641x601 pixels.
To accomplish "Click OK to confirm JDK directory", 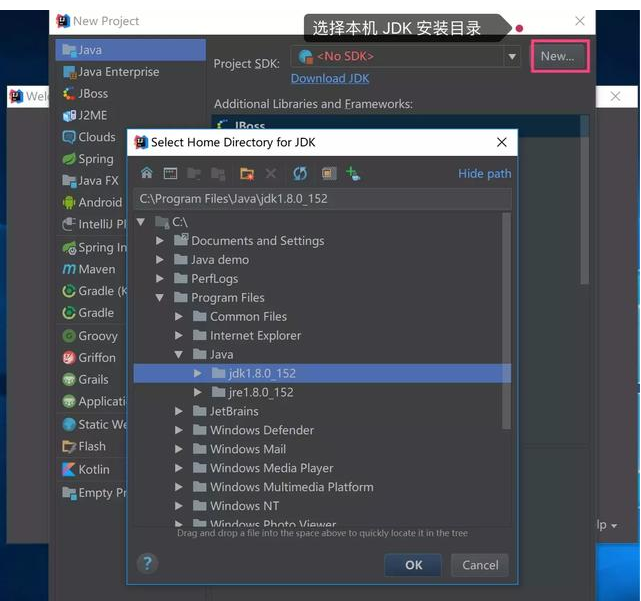I will tap(413, 565).
